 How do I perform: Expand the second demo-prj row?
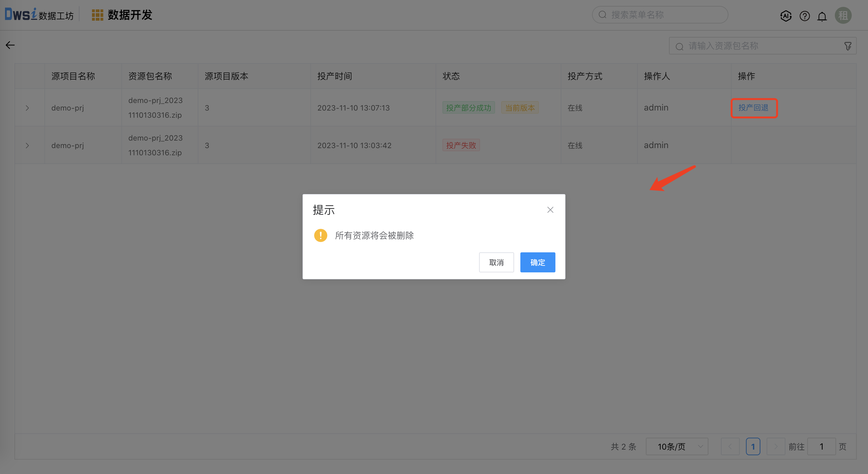[27, 146]
